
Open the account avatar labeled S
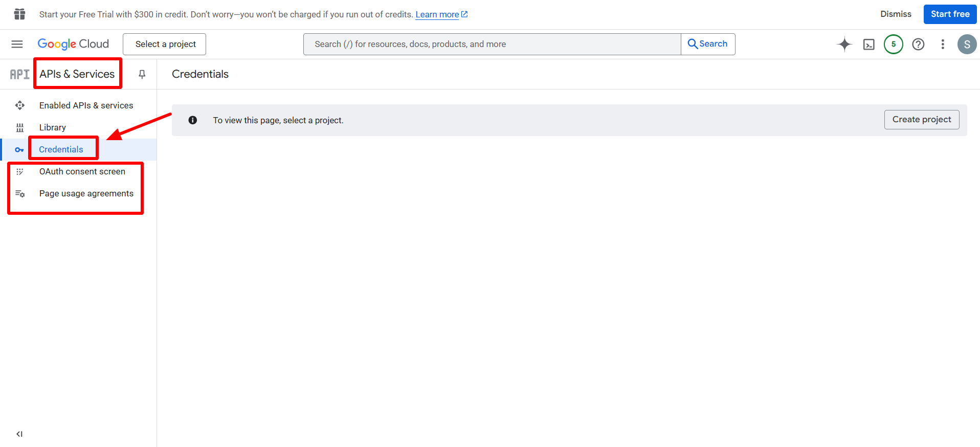[967, 44]
